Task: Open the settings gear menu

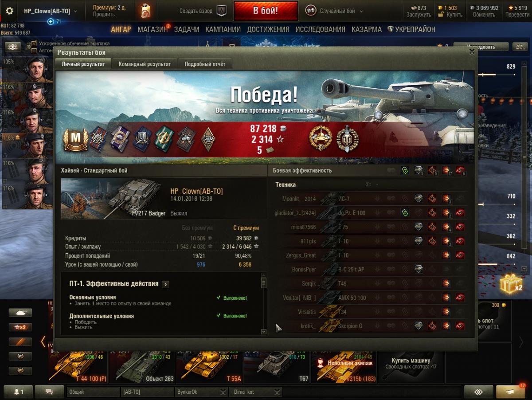Action: (x=9, y=11)
